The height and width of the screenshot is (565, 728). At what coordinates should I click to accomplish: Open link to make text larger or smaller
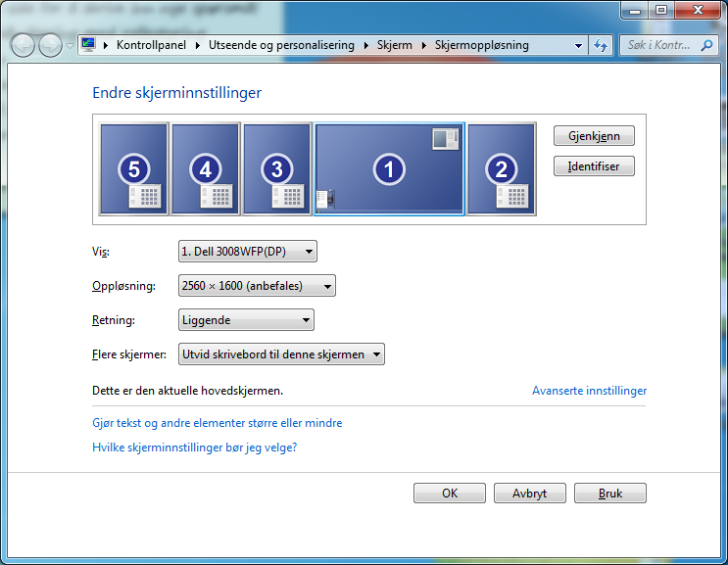[218, 423]
